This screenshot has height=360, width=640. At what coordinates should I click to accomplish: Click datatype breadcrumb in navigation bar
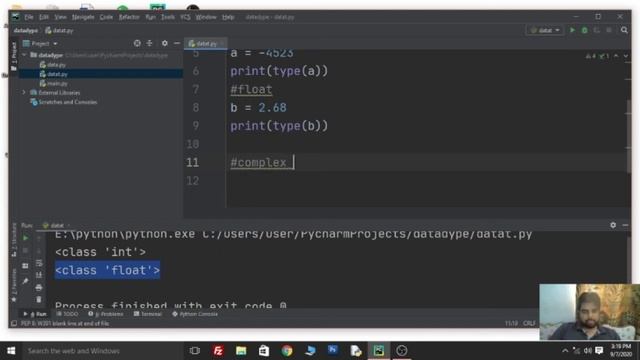click(26, 31)
